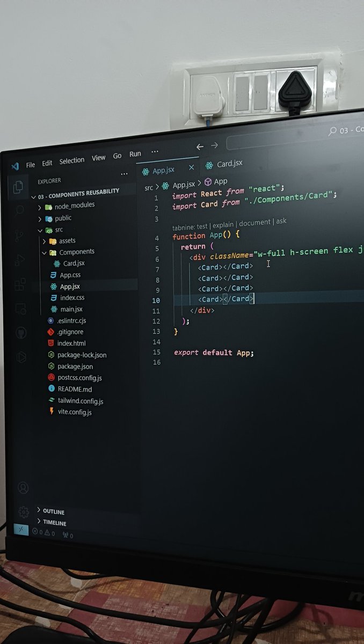Open the Extensions view
The width and height of the screenshot is (364, 644).
tap(20, 284)
